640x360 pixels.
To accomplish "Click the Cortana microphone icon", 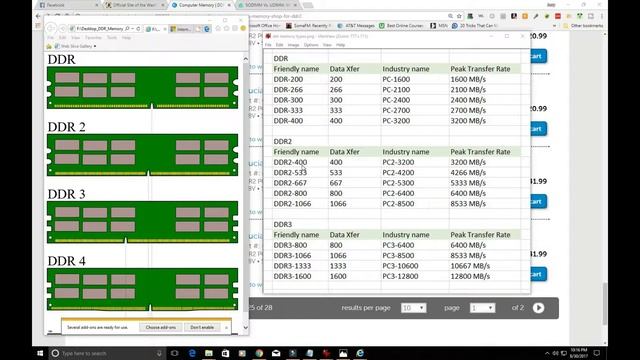I will click(160, 353).
